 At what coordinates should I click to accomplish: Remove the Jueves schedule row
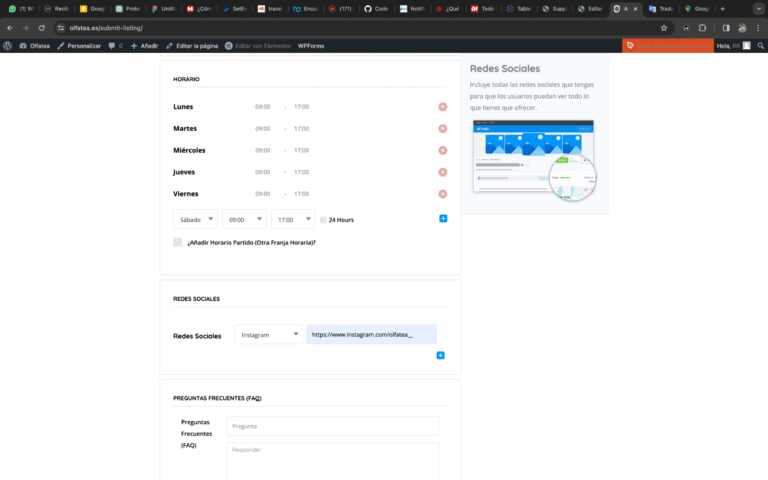[x=442, y=172]
